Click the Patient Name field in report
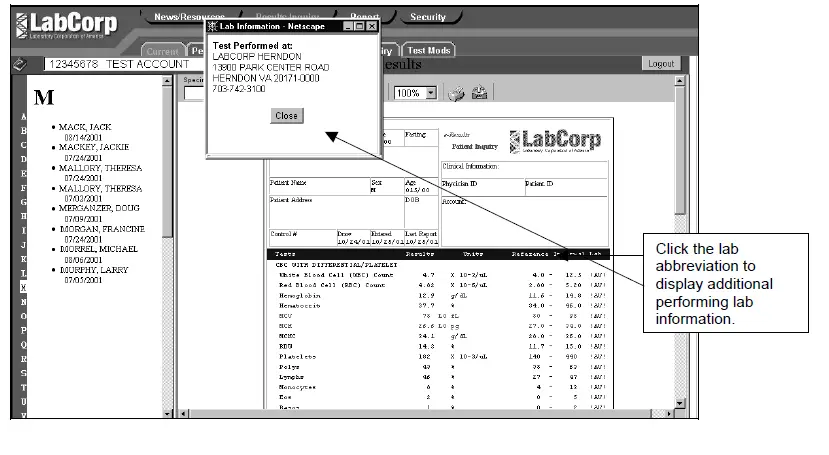The width and height of the screenshot is (829, 455). coord(320,187)
